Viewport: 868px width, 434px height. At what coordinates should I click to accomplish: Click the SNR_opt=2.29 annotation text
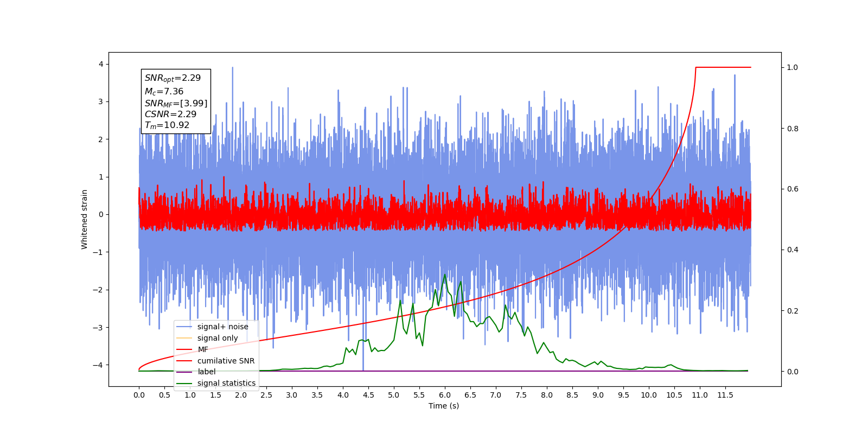click(x=173, y=78)
